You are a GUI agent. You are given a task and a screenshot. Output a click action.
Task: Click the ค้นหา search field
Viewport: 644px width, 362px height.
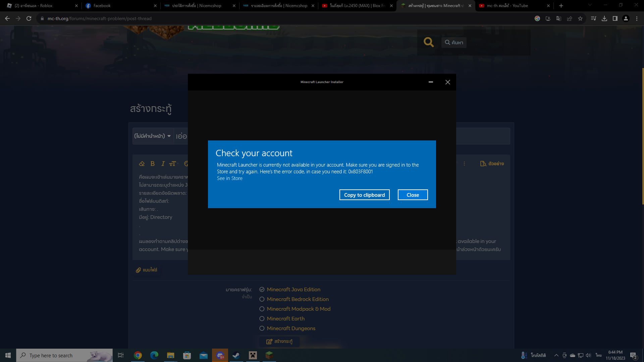click(x=454, y=43)
